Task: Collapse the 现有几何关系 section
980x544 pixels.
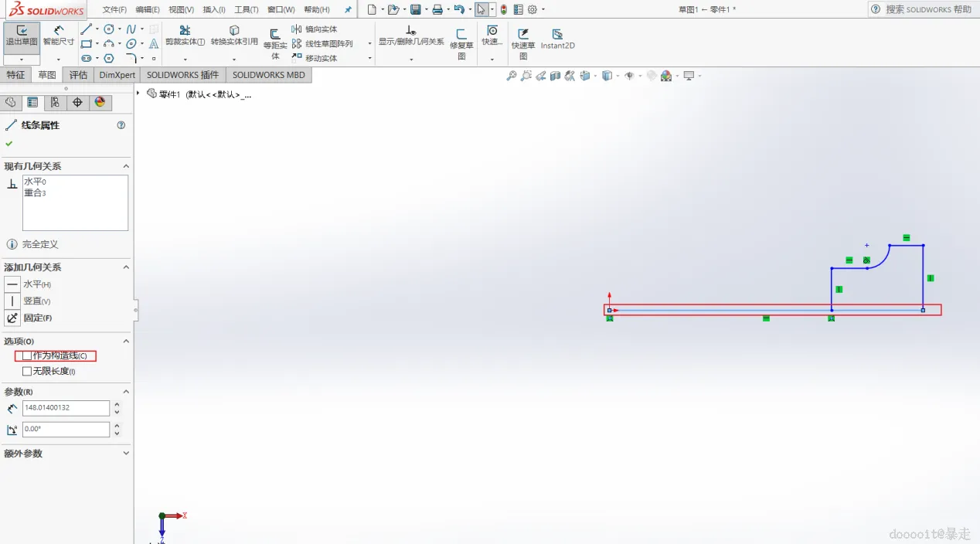Action: pos(126,166)
